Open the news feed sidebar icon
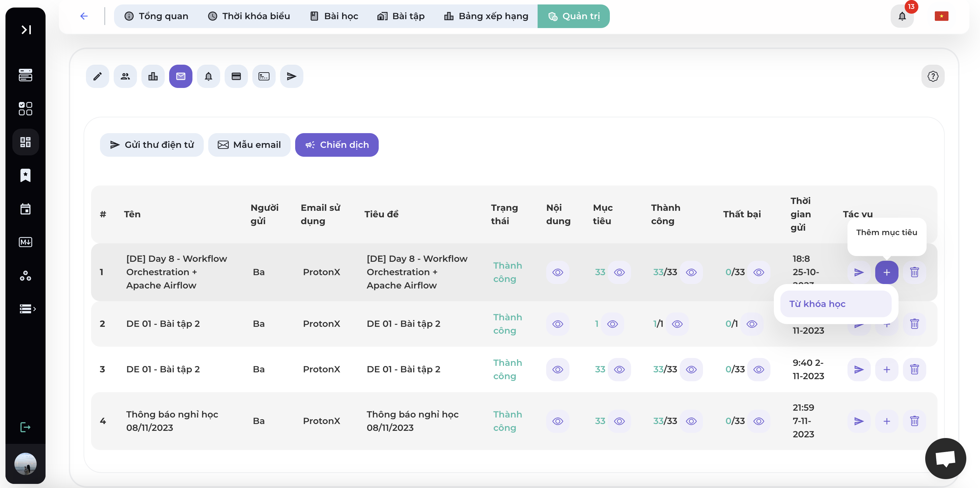 (25, 75)
